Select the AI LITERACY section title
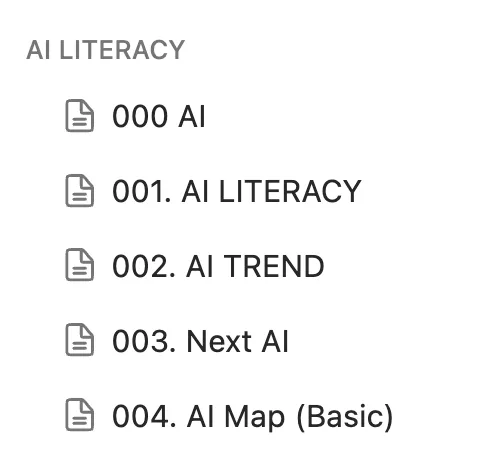The width and height of the screenshot is (482, 460). tap(105, 50)
